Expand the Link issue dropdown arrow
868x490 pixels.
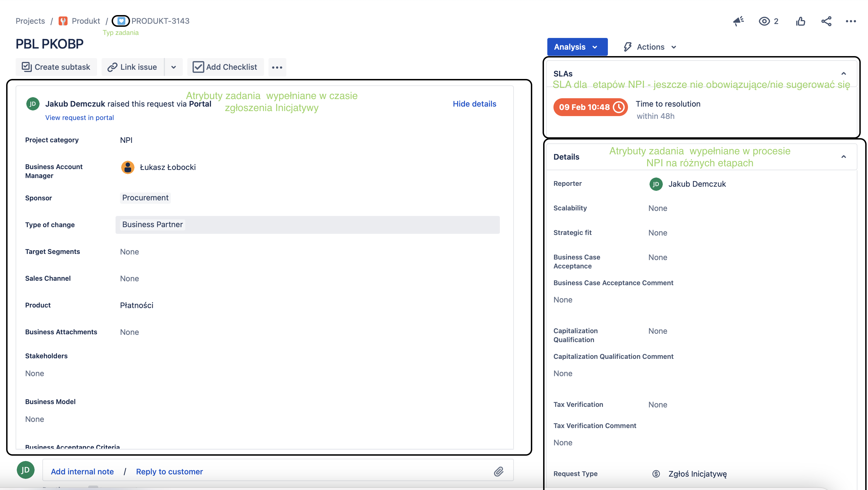(174, 67)
